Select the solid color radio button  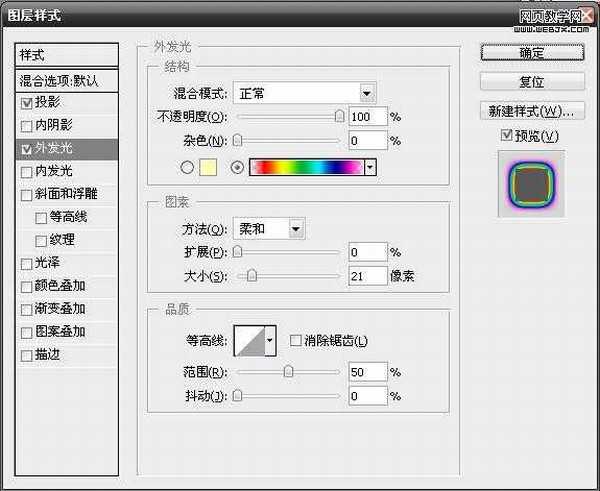click(187, 167)
